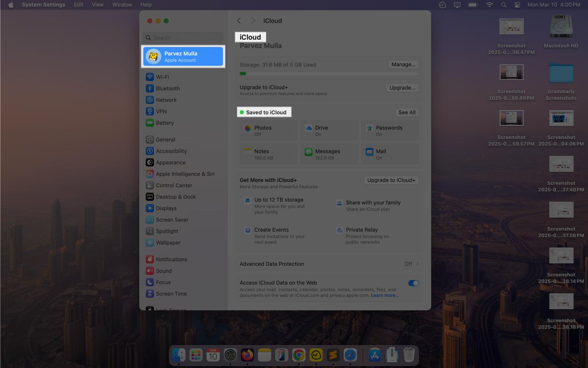The width and height of the screenshot is (588, 368).
Task: Open the Edit menu
Action: [x=78, y=4]
